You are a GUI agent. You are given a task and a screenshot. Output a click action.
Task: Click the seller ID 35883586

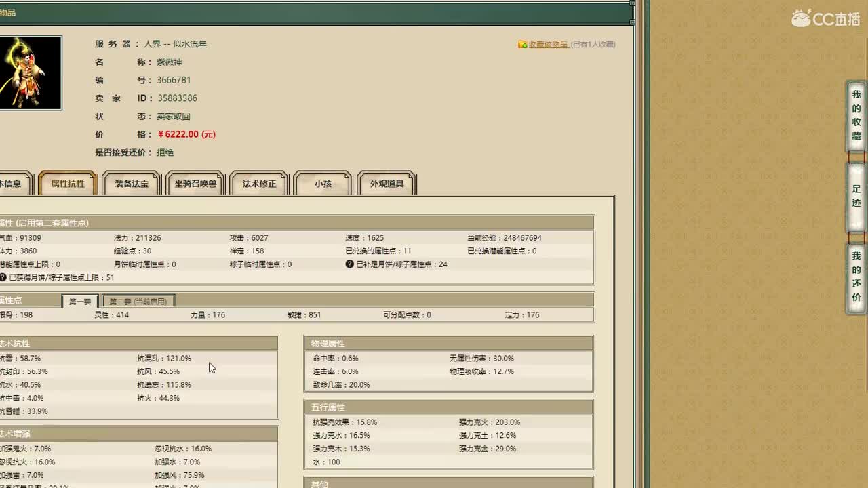(x=177, y=98)
